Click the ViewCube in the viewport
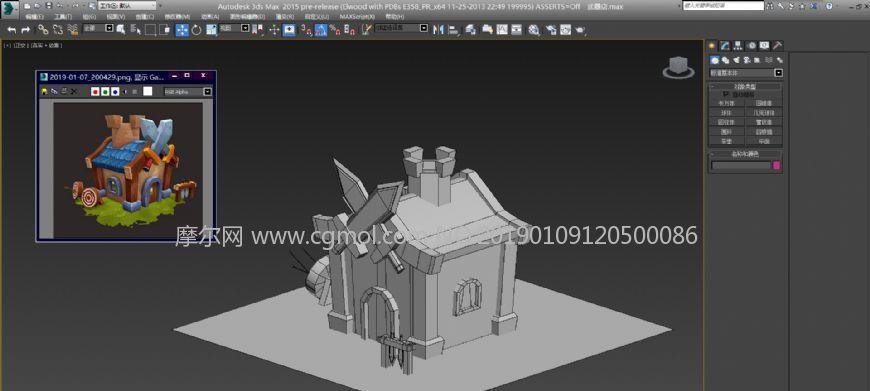Image resolution: width=870 pixels, height=391 pixels. [x=678, y=68]
